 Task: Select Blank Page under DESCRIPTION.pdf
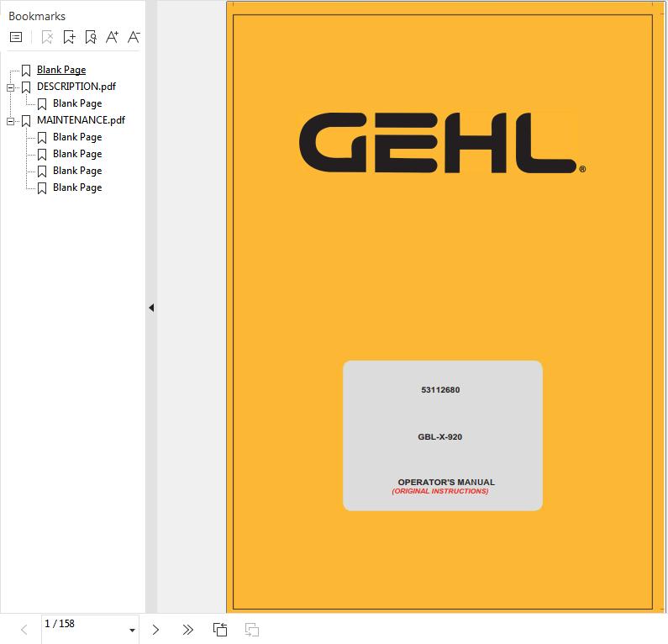(76, 103)
